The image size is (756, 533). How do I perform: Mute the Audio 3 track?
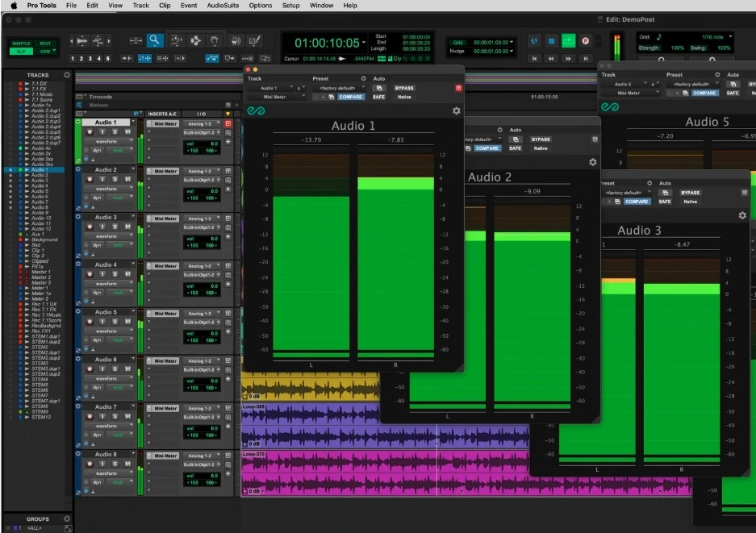click(x=127, y=227)
